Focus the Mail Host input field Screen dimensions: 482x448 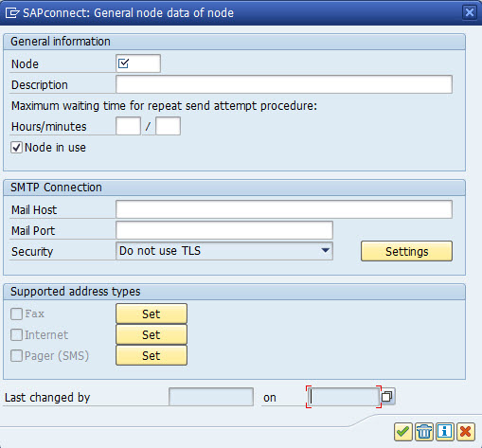(284, 209)
